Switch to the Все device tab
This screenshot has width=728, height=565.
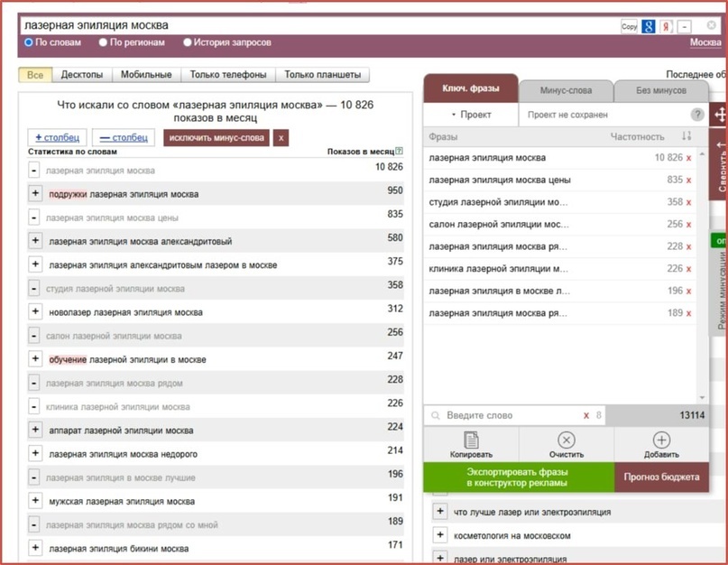point(35,75)
